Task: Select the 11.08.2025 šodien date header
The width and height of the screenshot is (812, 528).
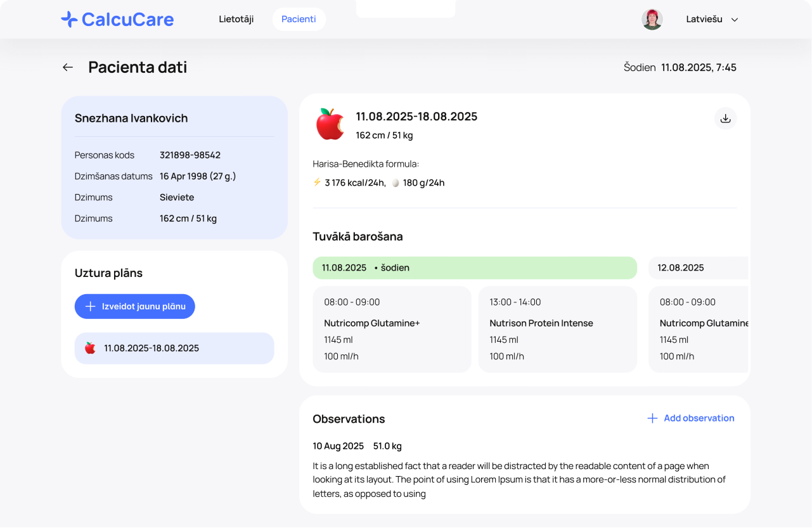Action: click(474, 267)
